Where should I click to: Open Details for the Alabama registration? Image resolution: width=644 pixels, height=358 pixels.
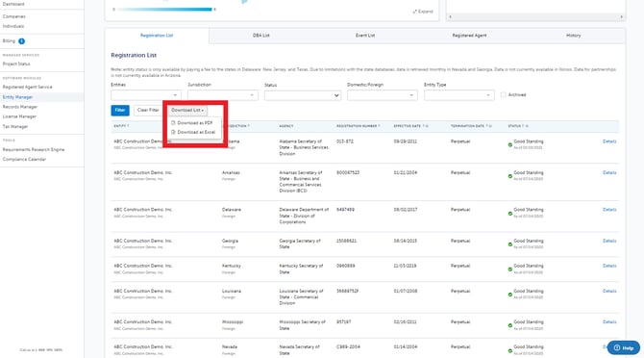point(609,141)
